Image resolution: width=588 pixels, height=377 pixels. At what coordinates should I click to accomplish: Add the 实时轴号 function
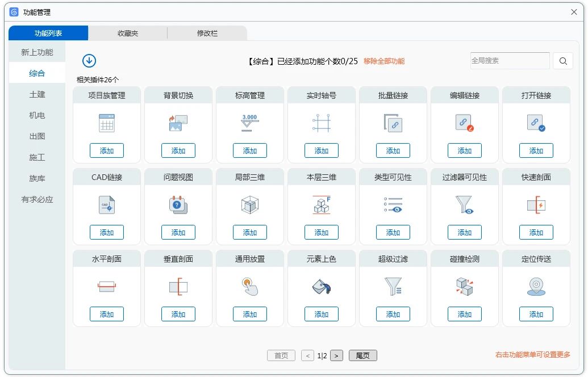(x=322, y=150)
